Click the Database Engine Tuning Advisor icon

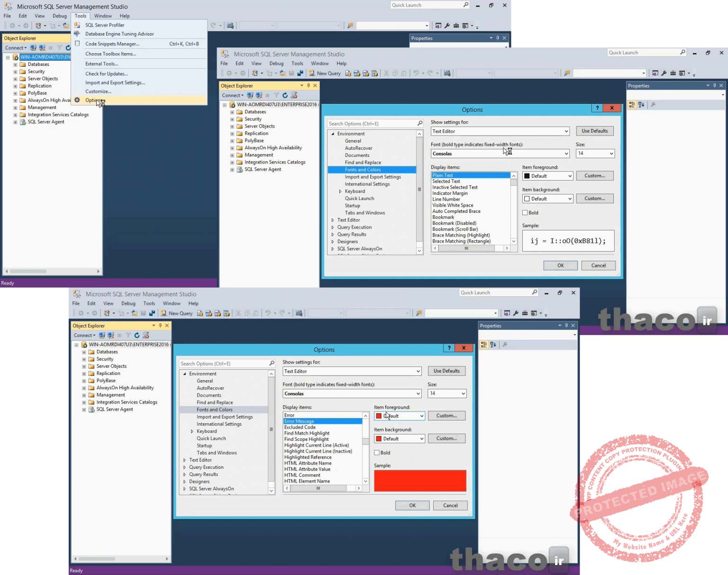coord(77,34)
